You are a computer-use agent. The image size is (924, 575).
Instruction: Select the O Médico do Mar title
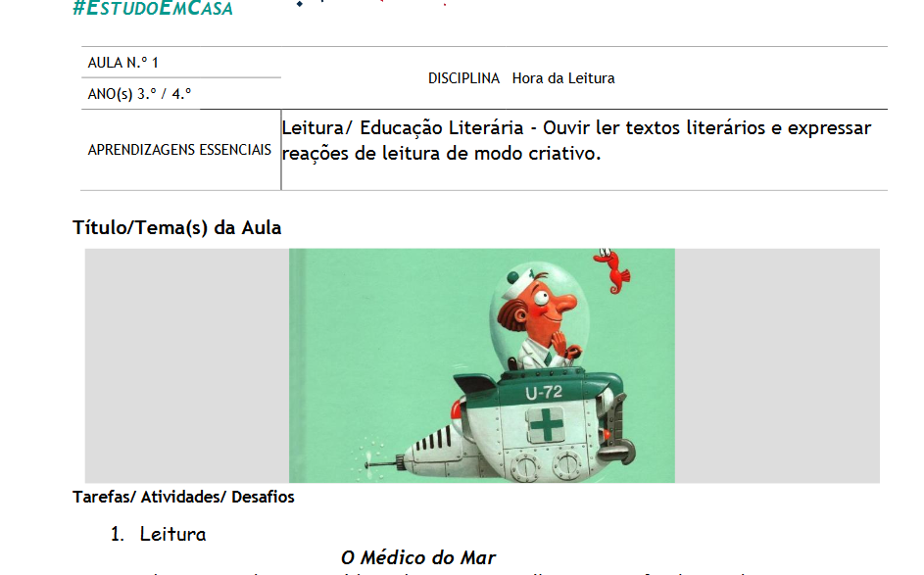pyautogui.click(x=418, y=557)
